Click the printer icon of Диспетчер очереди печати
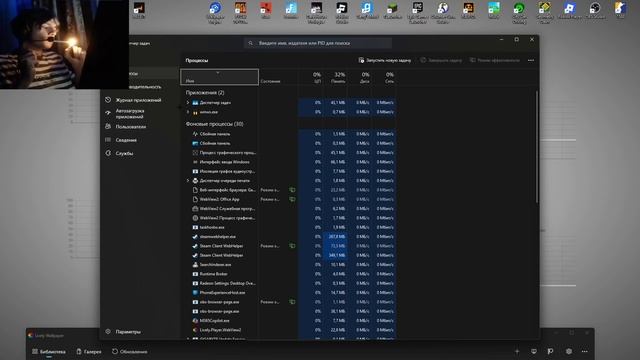This screenshot has height=360, width=640. 195,180
